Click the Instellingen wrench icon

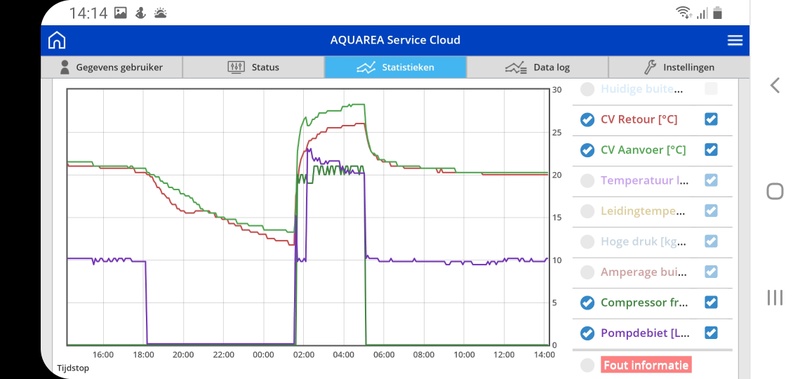(x=650, y=67)
